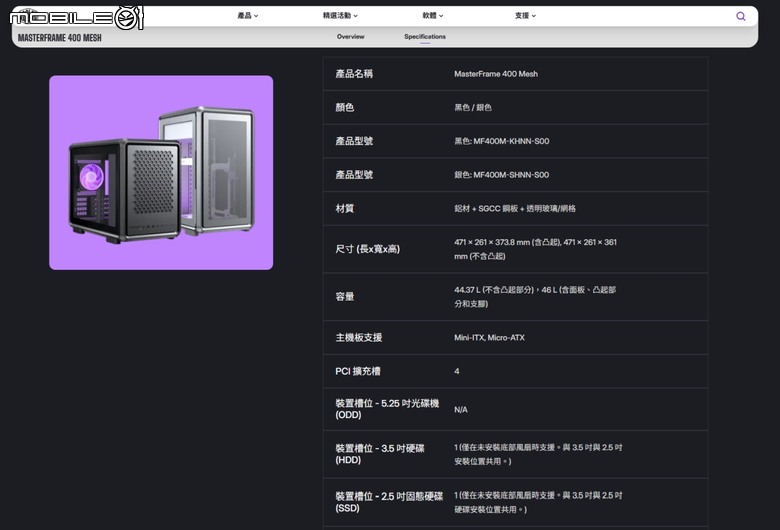
Task: Switch to the Specifications tab
Action: point(425,36)
